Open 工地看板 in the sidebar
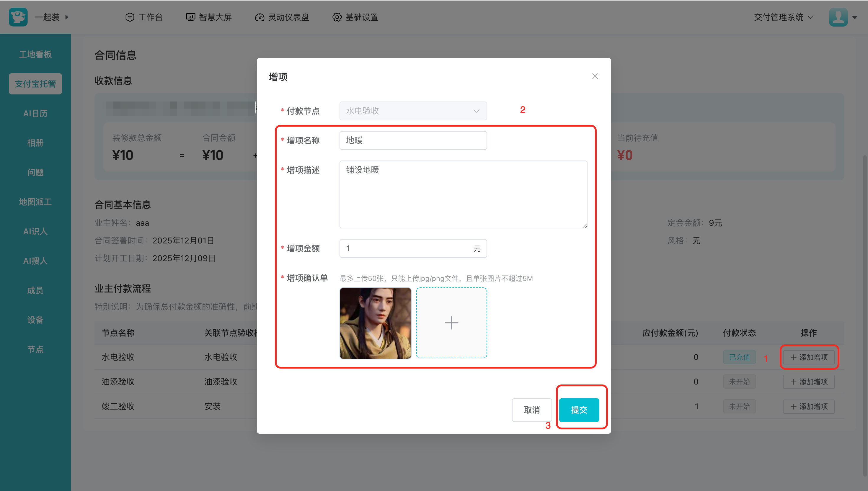Image resolution: width=868 pixels, height=491 pixels. pos(35,54)
